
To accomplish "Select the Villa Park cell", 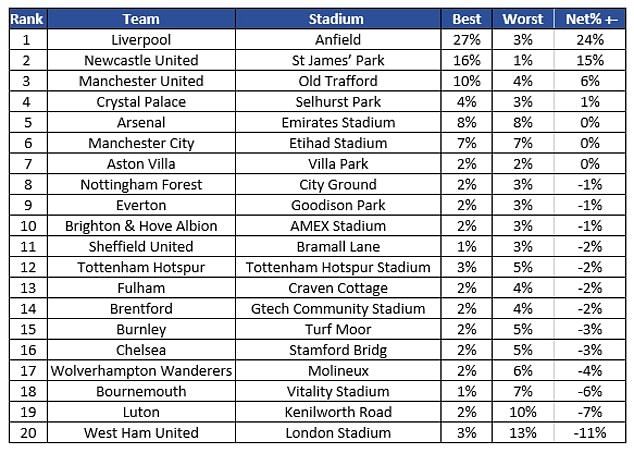I will (336, 164).
